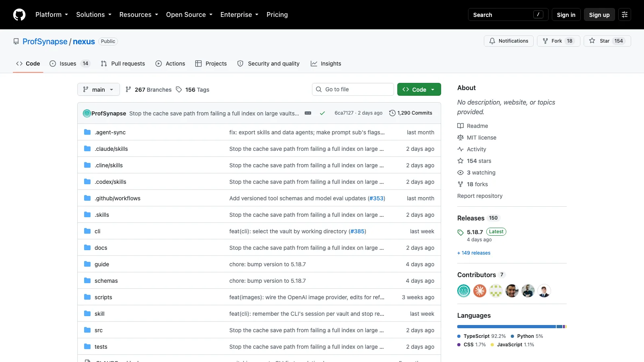644x362 pixels.
Task: Expand the Open Source menu
Action: (x=189, y=14)
